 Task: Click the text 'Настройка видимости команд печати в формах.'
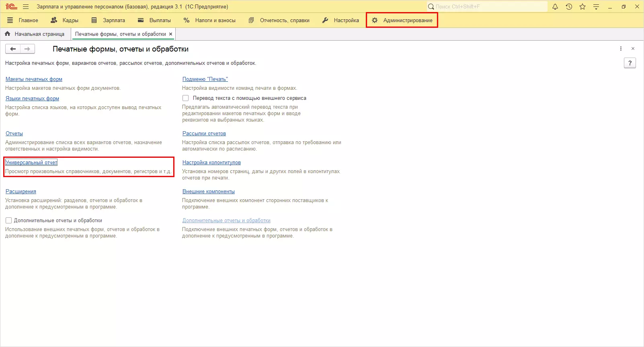click(x=240, y=88)
